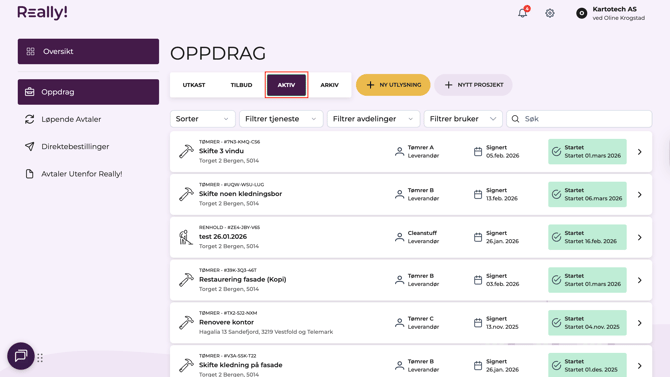This screenshot has height=377, width=670.
Task: Click the Kartotech AS profile avatar
Action: (581, 13)
